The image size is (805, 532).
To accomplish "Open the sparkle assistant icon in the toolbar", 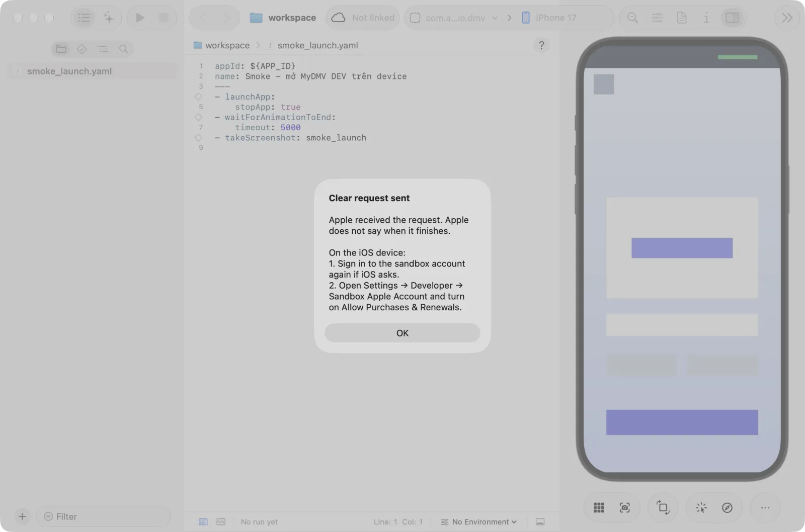I will tap(108, 18).
